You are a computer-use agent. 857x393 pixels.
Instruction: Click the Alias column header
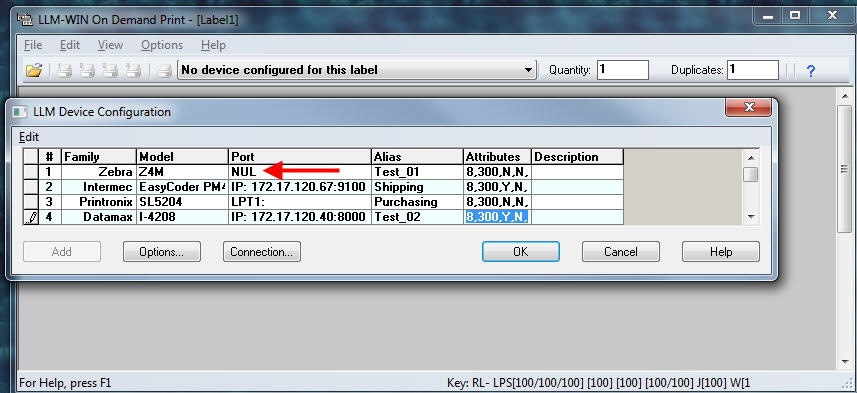tap(418, 157)
